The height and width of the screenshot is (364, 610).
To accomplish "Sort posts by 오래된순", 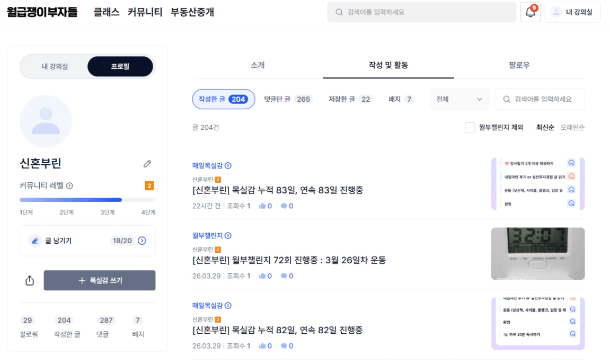I will [572, 127].
